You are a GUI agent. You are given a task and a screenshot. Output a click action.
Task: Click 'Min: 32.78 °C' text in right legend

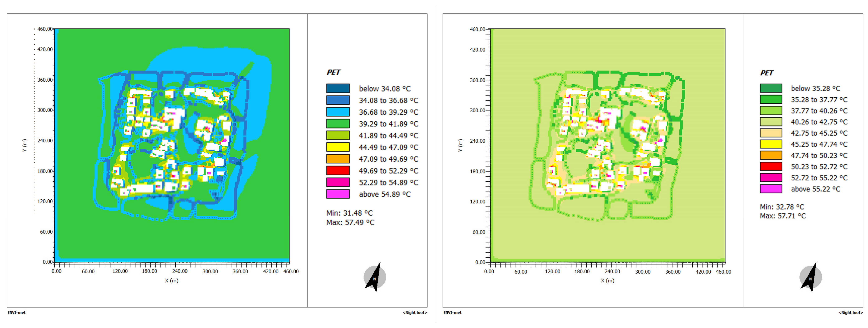pos(782,207)
